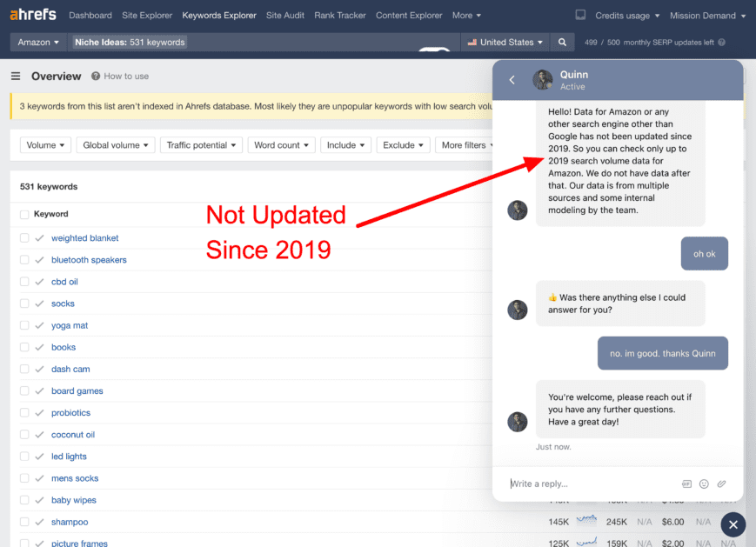This screenshot has width=756, height=547.
Task: Close the chat widget with X button
Action: (x=733, y=524)
